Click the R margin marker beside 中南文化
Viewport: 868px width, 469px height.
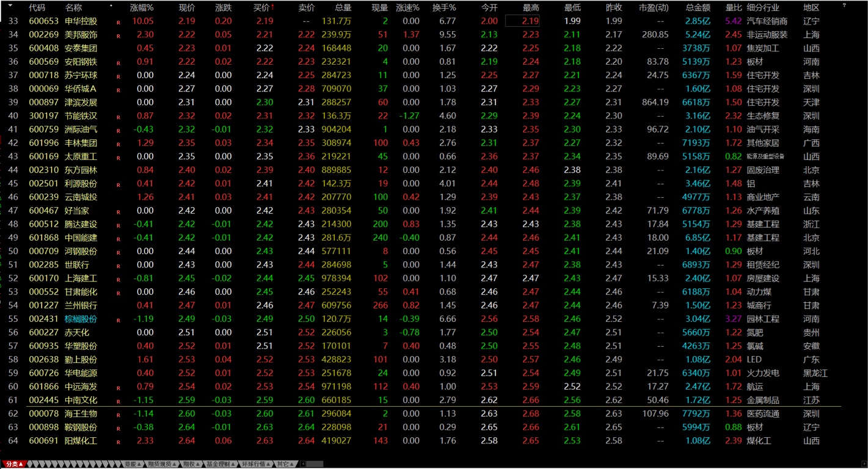tap(119, 401)
